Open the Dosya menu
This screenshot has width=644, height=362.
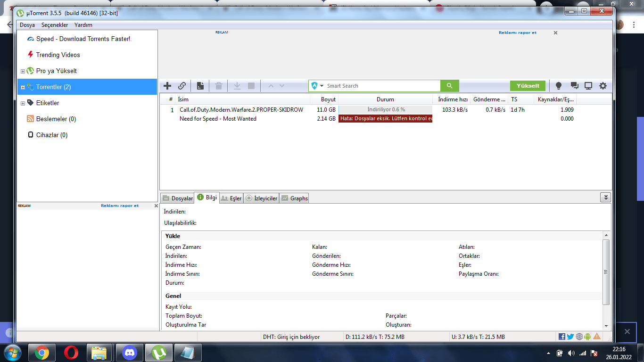27,25
